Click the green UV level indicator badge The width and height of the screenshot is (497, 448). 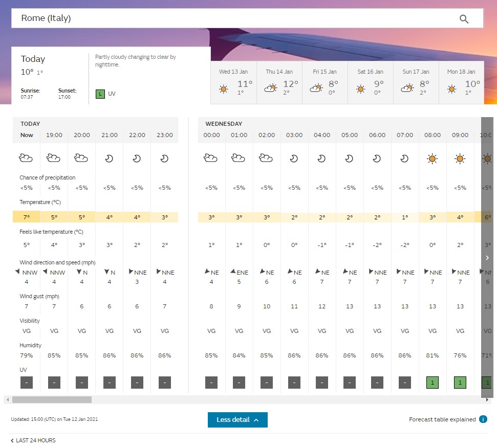pyautogui.click(x=100, y=94)
